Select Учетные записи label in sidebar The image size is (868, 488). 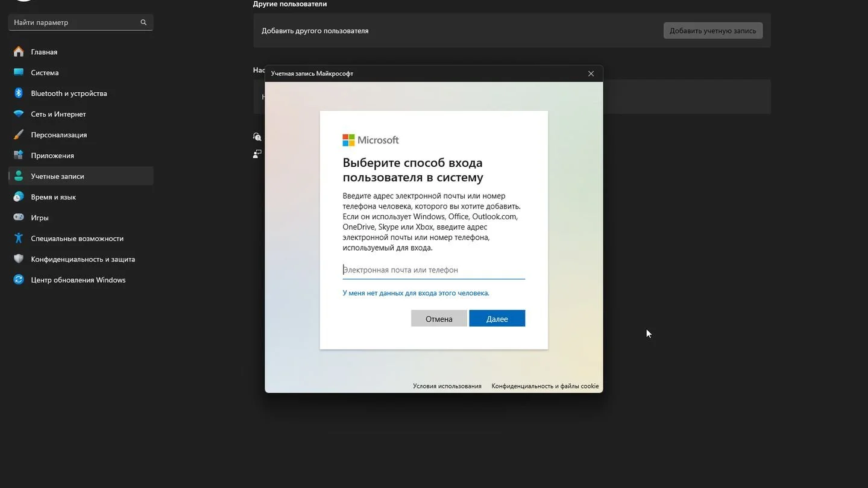(x=57, y=177)
